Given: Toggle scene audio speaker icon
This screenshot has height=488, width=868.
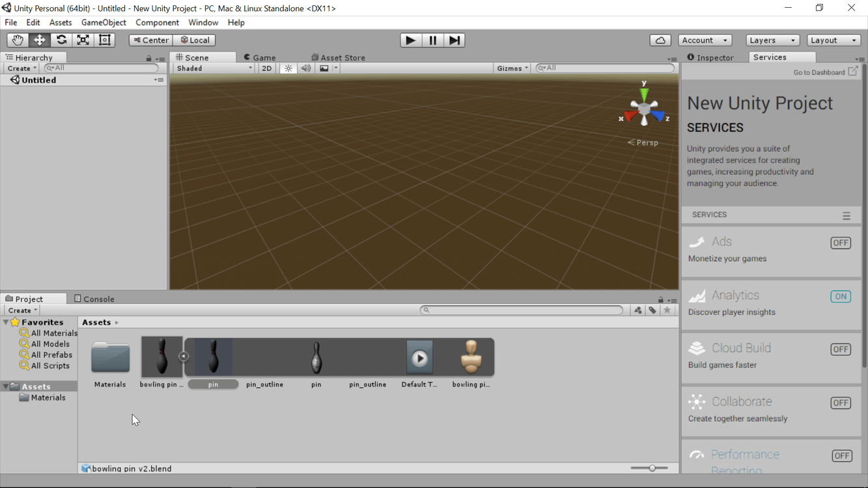Looking at the screenshot, I should click(x=306, y=68).
